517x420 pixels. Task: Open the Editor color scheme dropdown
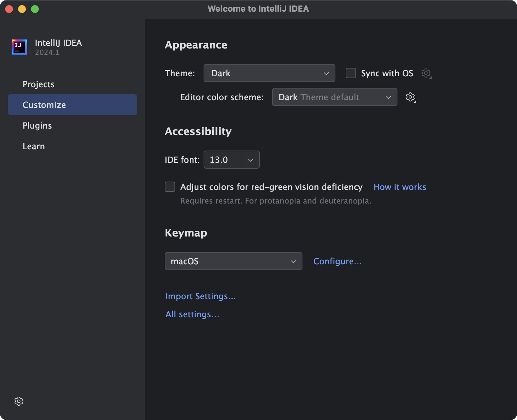coord(335,97)
